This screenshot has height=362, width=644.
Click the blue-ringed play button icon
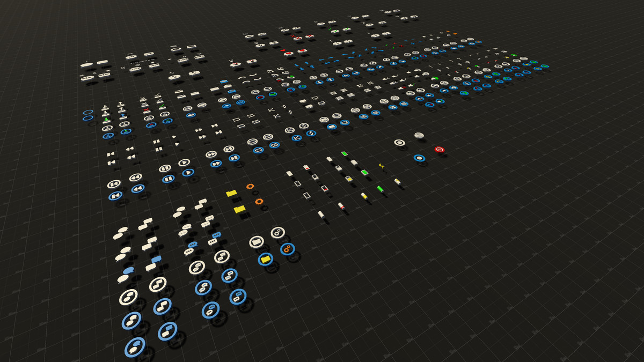coord(188,173)
